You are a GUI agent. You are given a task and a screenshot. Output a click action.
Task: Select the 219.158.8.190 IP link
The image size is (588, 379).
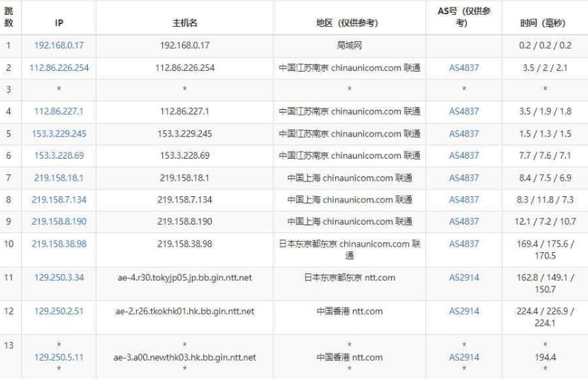coord(59,221)
